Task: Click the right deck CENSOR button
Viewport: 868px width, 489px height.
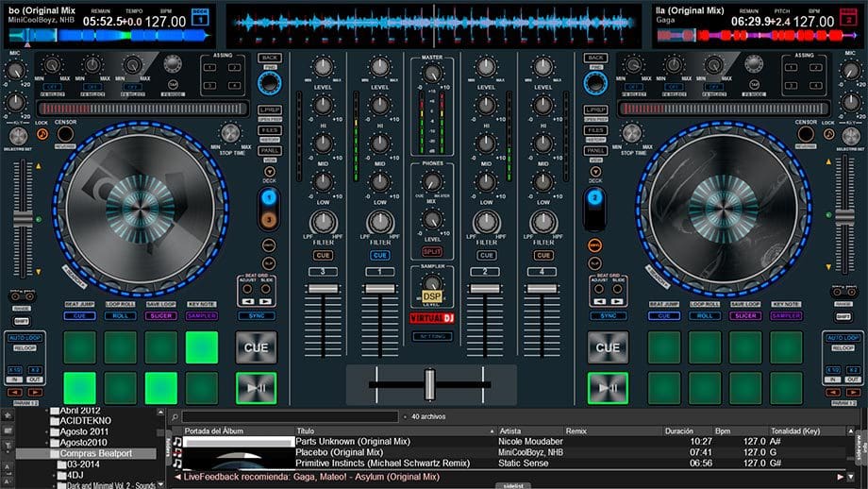Action: (806, 133)
